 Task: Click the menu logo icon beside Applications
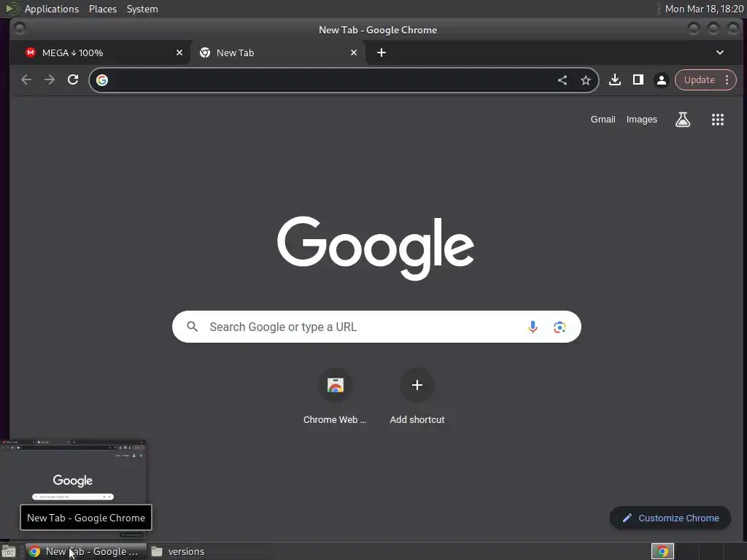pos(12,9)
